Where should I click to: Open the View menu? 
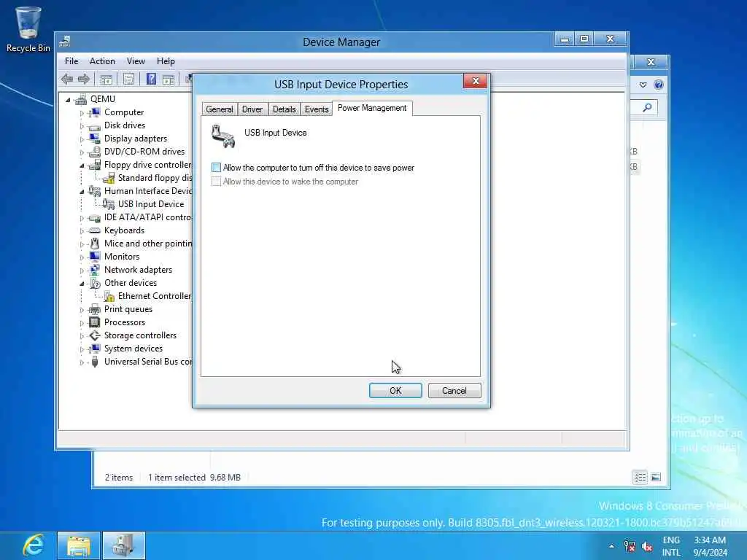coord(136,61)
